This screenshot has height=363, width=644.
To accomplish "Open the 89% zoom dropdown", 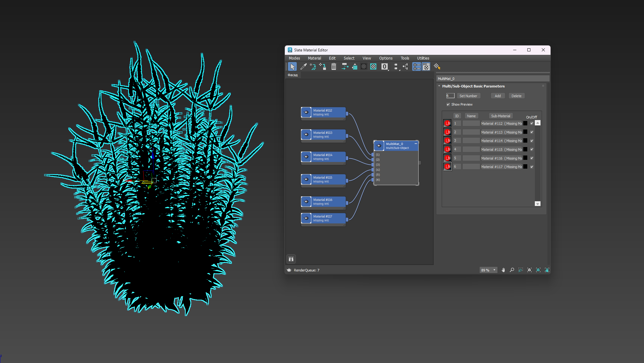I will coord(494,270).
